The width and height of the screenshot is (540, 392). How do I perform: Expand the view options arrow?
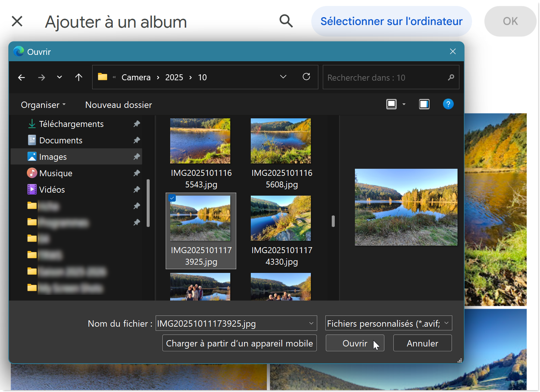click(404, 105)
